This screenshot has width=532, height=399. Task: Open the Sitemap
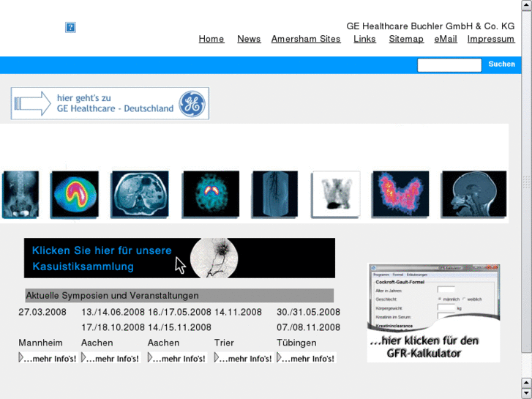click(406, 39)
